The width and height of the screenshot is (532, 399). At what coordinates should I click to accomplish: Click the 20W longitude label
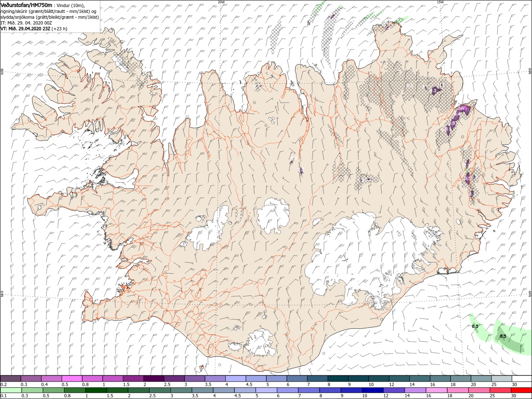[x=221, y=2]
